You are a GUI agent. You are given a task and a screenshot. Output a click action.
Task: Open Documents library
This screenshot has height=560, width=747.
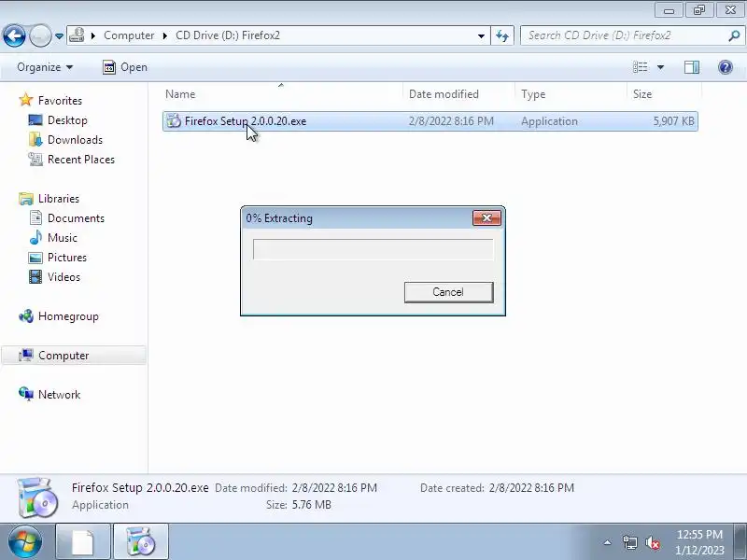(76, 217)
